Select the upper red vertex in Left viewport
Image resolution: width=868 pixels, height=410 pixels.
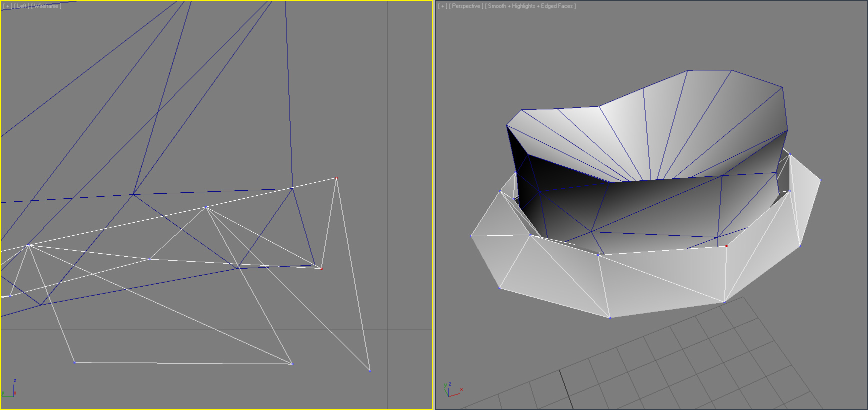coord(336,178)
